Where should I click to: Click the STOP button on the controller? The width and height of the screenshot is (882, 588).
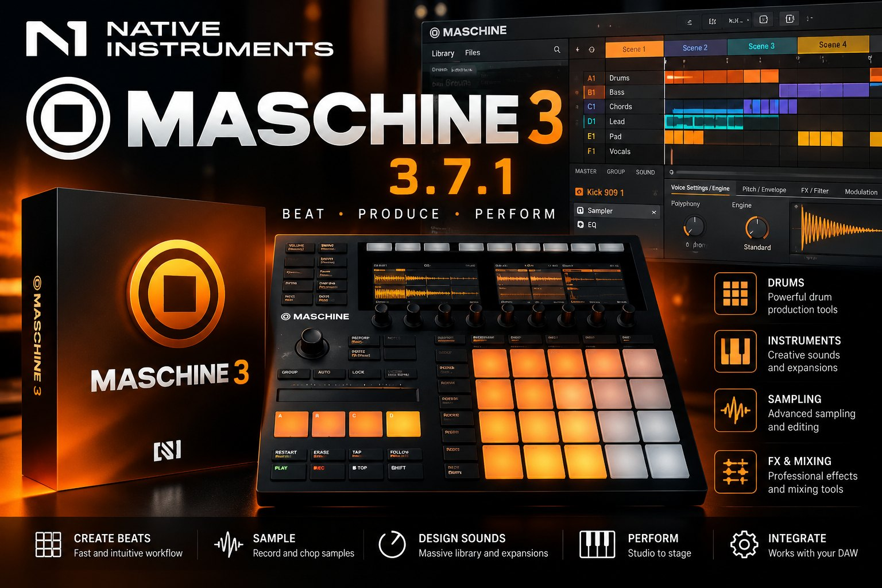tap(365, 470)
